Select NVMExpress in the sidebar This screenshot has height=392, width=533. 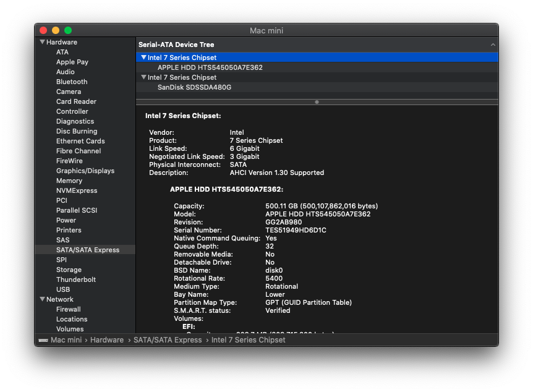(77, 190)
